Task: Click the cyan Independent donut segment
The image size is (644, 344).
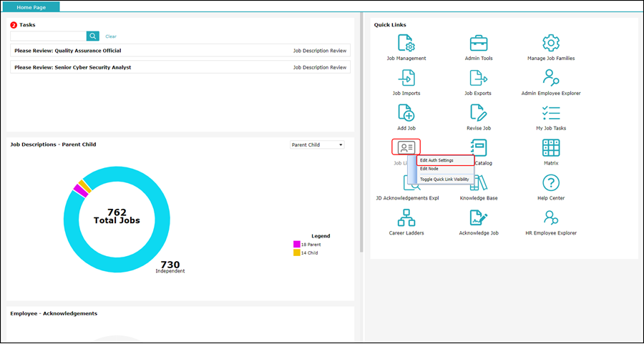Action: (x=162, y=220)
